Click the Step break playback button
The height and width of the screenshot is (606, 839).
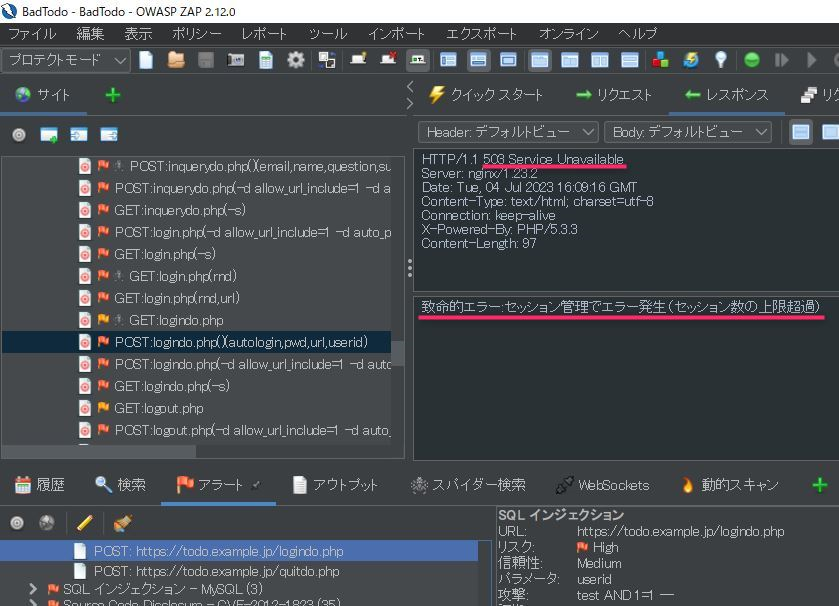(782, 60)
